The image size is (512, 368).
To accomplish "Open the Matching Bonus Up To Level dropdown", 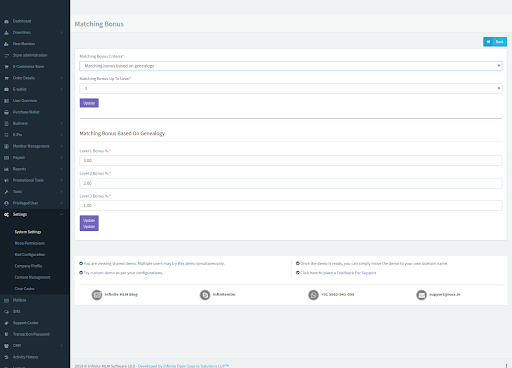I will click(291, 89).
